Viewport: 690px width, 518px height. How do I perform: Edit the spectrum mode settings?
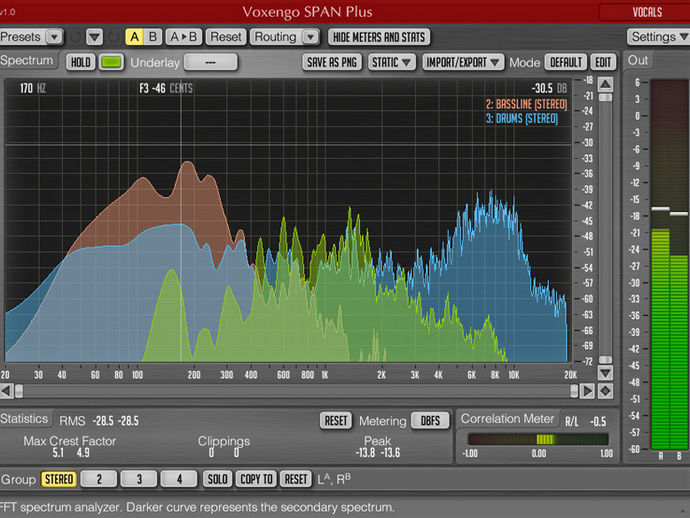click(603, 62)
